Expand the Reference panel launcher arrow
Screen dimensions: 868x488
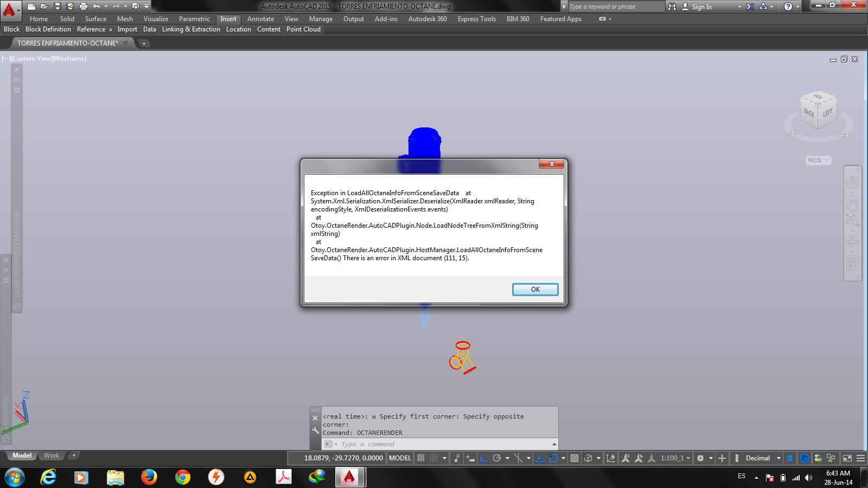pyautogui.click(x=110, y=30)
